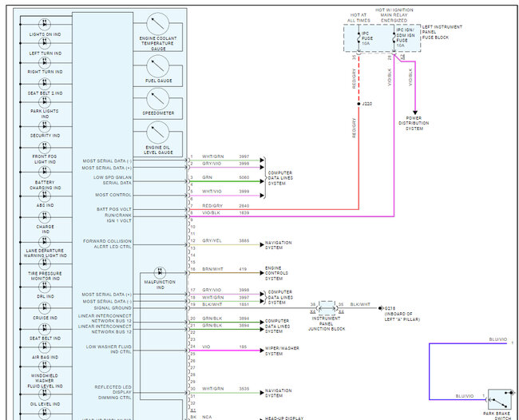Click the BLK/WHT 1851 wire label at pin 19

click(x=225, y=304)
